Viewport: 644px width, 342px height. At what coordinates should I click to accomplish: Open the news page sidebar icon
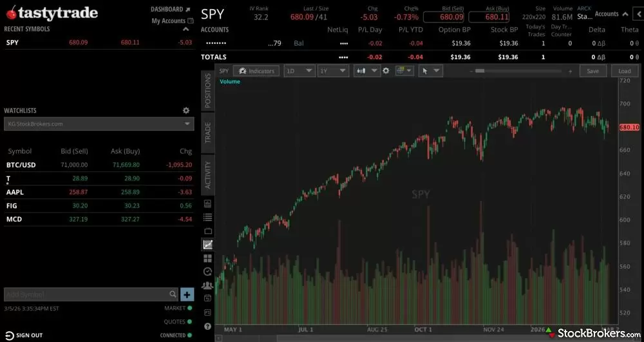pyautogui.click(x=207, y=312)
